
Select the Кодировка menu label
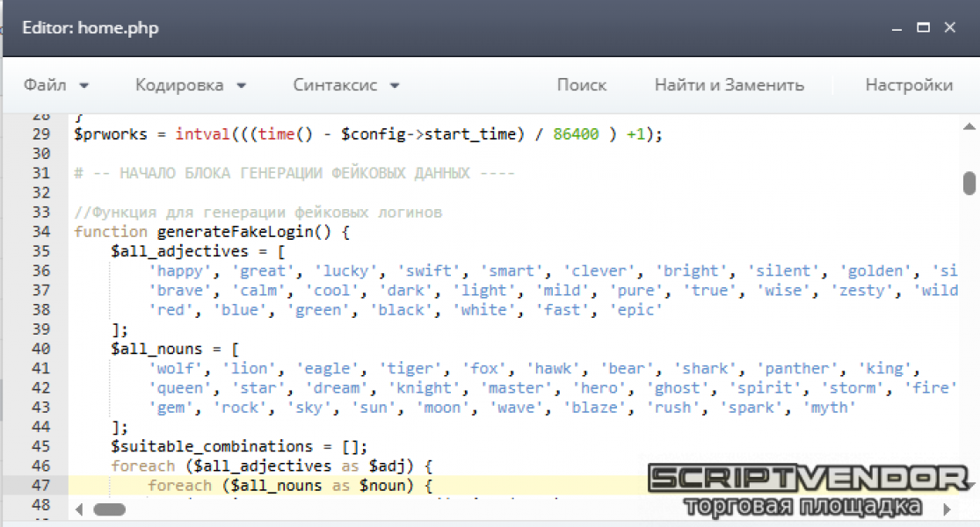179,85
